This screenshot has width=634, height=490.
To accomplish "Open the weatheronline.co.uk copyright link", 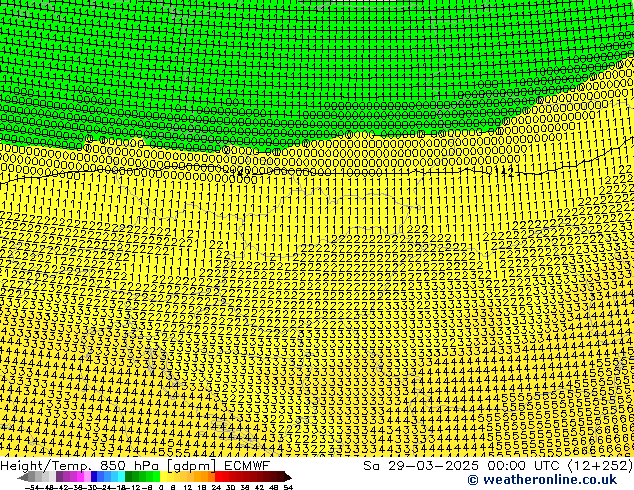I will point(542,480).
